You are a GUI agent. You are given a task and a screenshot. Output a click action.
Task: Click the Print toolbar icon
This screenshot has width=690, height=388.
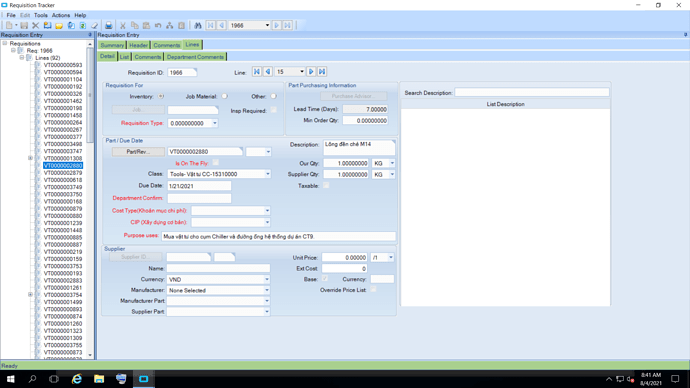click(108, 26)
